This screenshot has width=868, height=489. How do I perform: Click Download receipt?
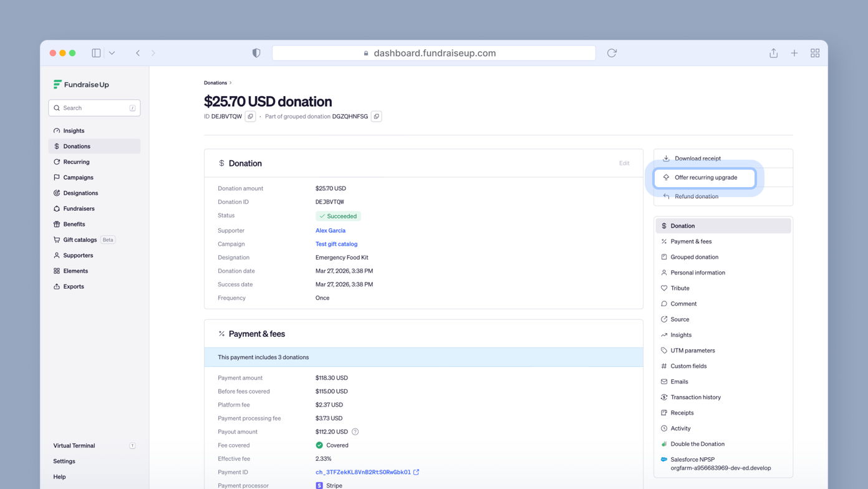(723, 158)
